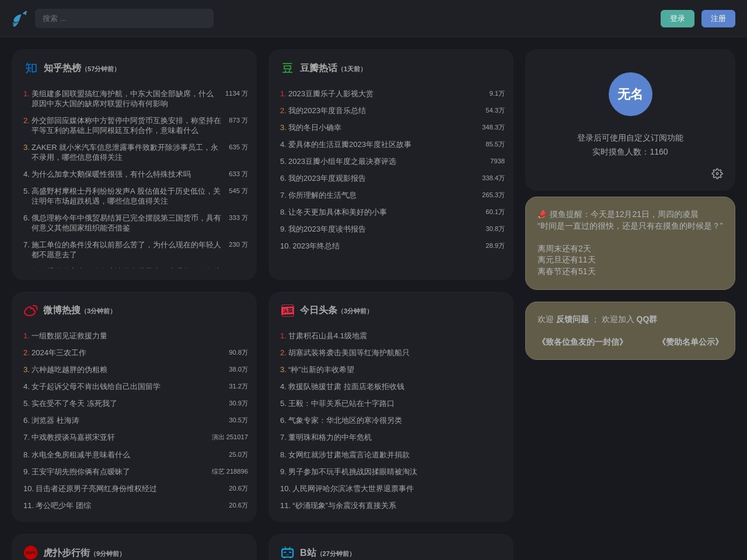Click the 知乎热榜 section icon

[31, 68]
